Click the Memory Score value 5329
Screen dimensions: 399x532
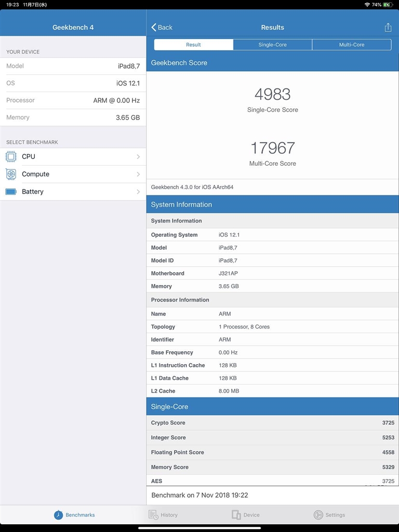coord(388,467)
